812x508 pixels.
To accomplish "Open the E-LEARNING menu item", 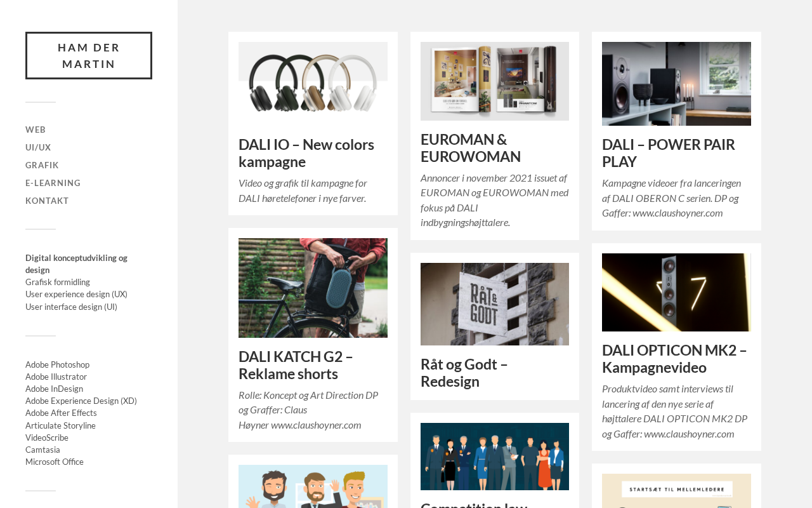I will (x=53, y=183).
